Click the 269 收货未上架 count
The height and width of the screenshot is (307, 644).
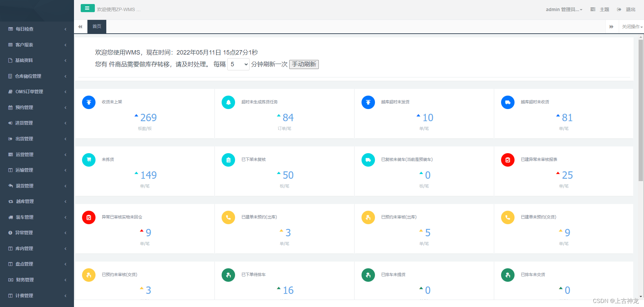click(x=148, y=117)
